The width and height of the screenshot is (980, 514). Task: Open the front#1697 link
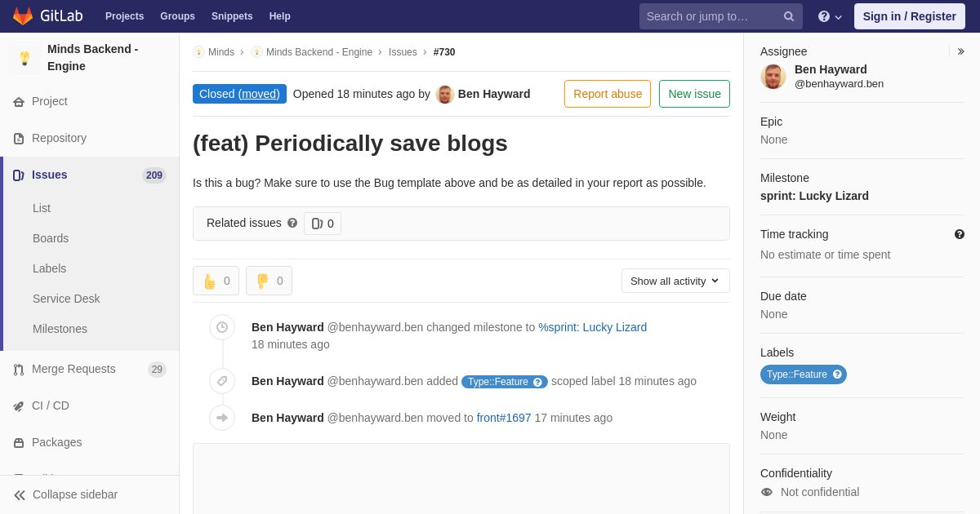click(504, 418)
